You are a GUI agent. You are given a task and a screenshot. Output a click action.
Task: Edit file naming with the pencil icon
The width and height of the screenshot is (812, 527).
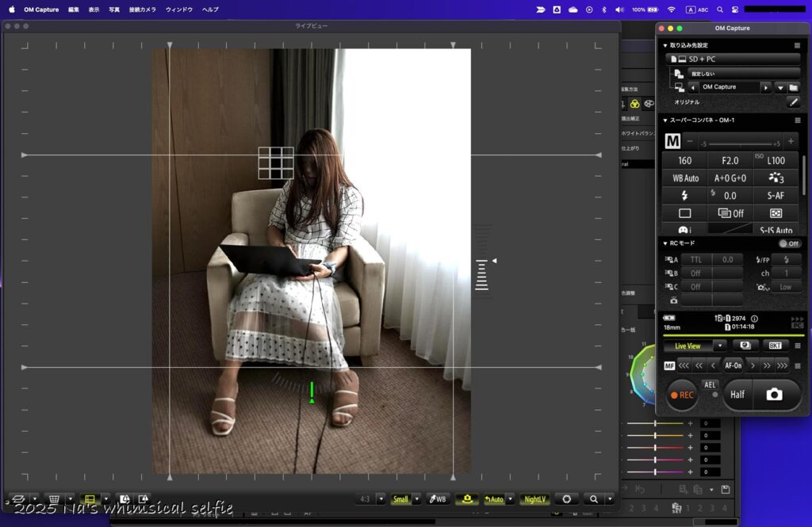793,102
